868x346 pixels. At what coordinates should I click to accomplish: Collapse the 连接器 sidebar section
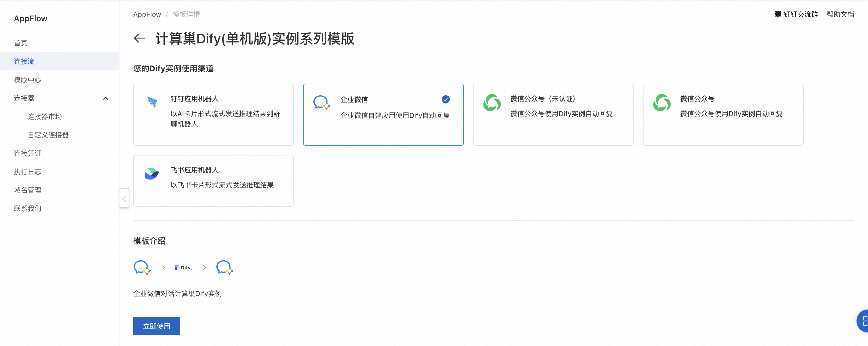(105, 98)
